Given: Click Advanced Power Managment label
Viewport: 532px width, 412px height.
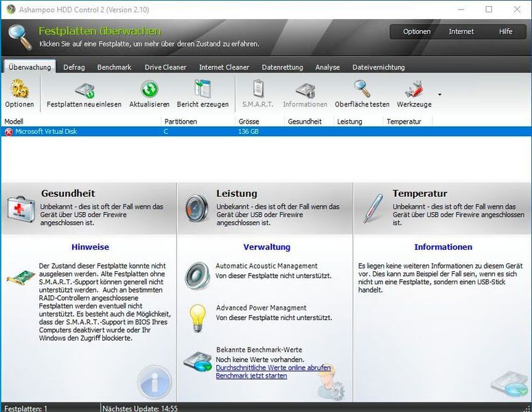Looking at the screenshot, I should tap(262, 308).
